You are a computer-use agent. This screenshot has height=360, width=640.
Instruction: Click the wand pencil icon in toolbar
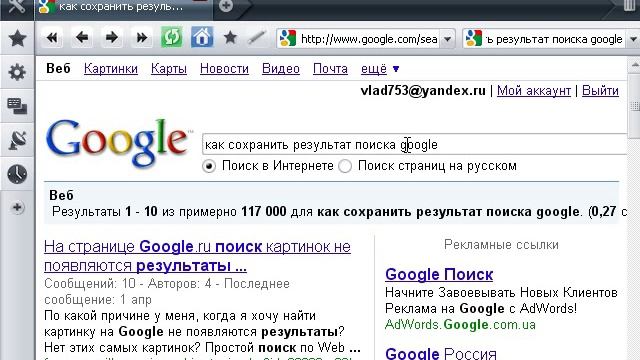pos(257,38)
